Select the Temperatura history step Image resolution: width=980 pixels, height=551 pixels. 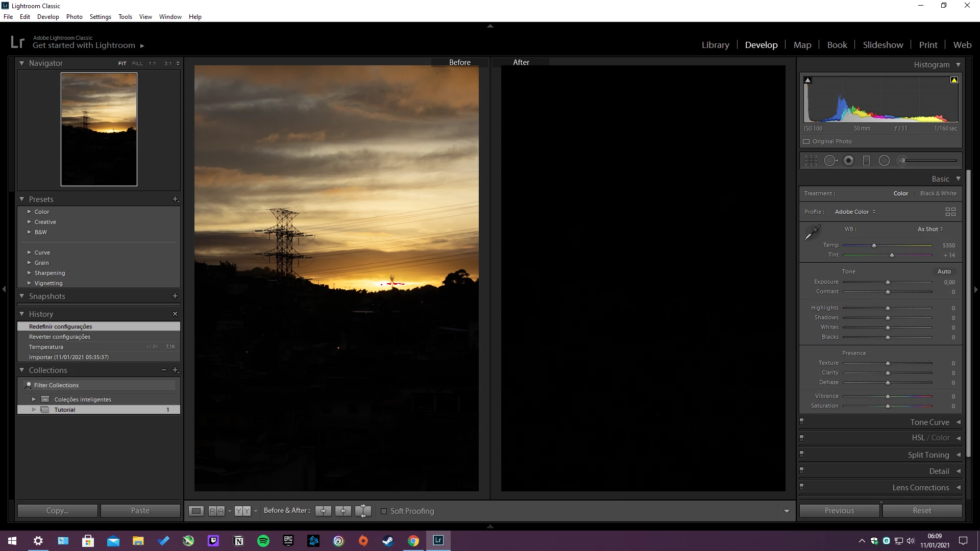click(46, 347)
